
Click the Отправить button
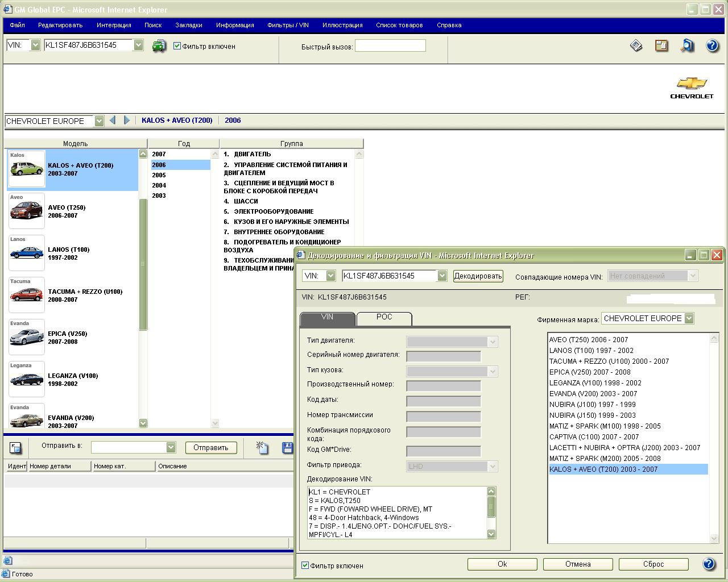210,448
